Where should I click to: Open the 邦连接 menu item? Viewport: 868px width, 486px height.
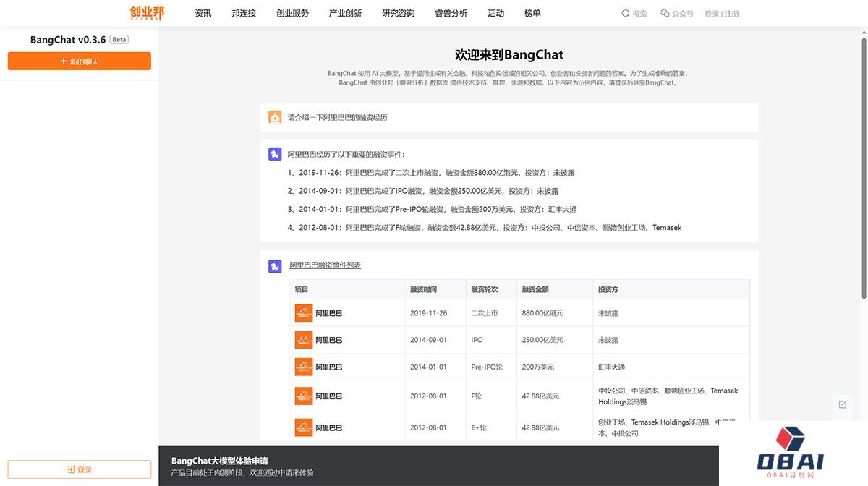[244, 13]
